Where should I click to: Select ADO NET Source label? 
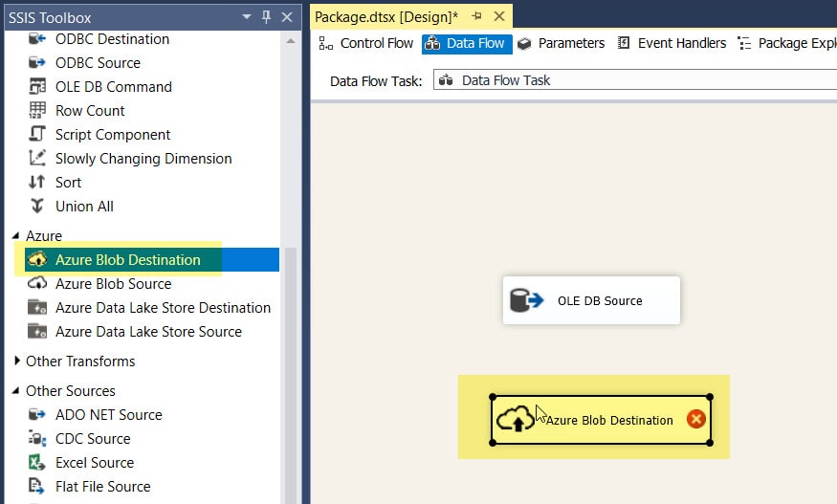108,415
